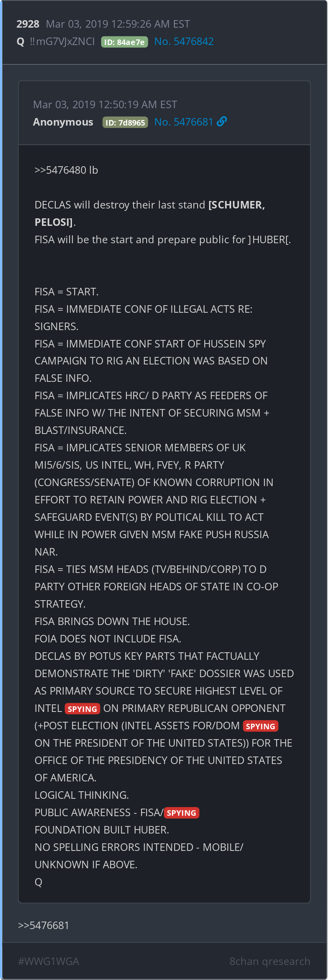
Task: Click the SPYING tag after FOR/DOM
Action: tap(260, 726)
